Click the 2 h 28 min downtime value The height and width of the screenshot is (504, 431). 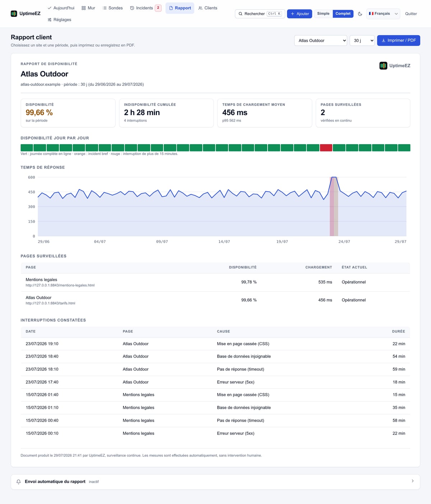142,113
